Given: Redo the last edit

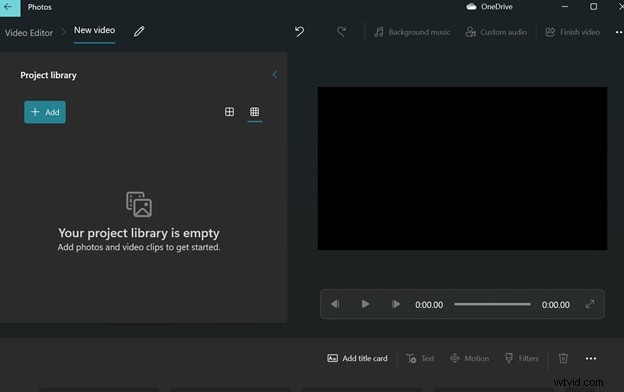Looking at the screenshot, I should (x=341, y=31).
